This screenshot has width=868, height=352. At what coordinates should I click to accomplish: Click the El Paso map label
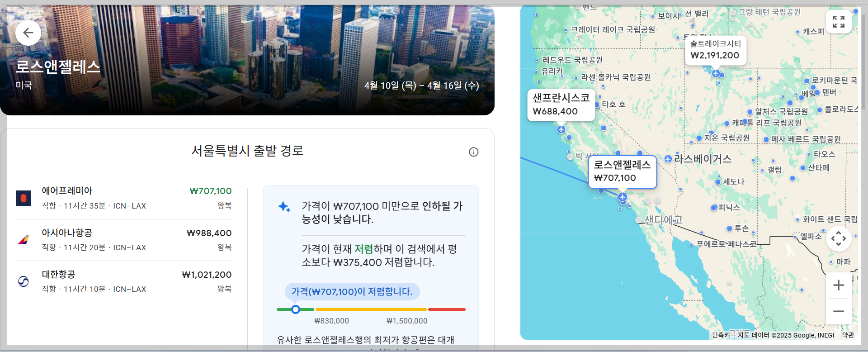pos(811,236)
